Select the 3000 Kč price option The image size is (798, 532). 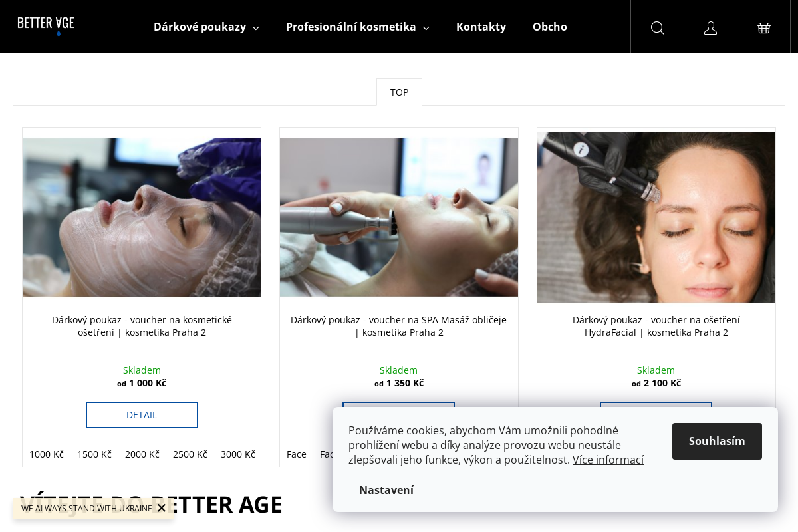click(x=237, y=454)
